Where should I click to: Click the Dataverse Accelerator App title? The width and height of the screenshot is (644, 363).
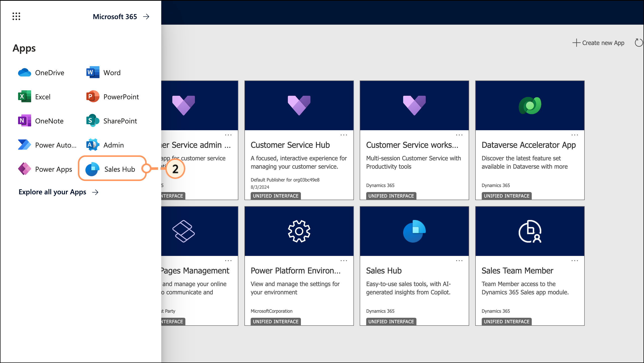[529, 145]
